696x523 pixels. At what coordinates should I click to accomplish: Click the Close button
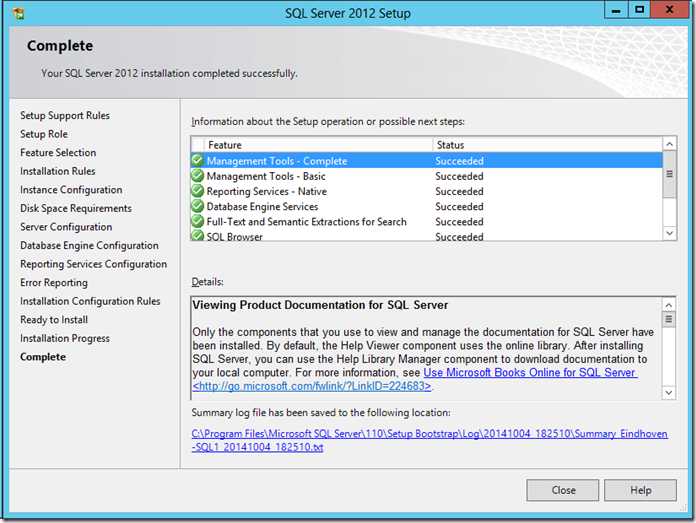point(562,490)
